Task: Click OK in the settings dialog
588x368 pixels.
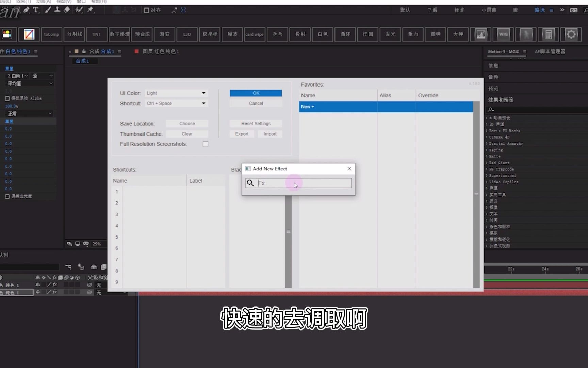Action: pos(256,93)
